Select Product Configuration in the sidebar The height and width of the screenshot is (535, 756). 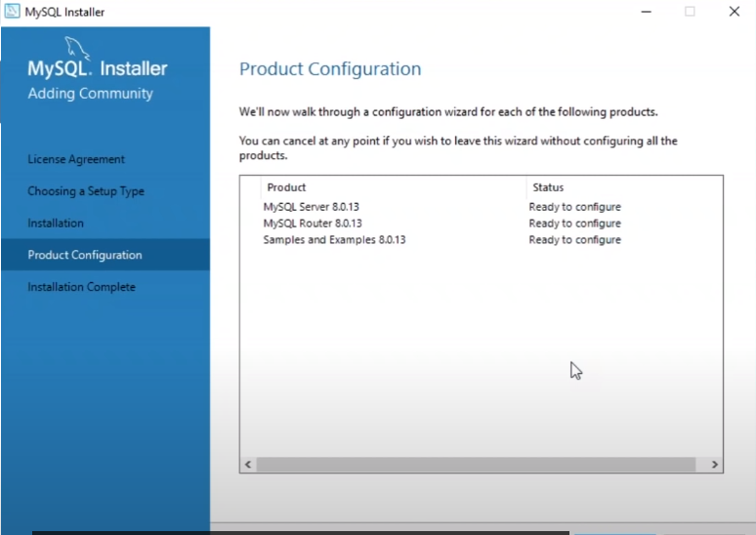coord(85,255)
